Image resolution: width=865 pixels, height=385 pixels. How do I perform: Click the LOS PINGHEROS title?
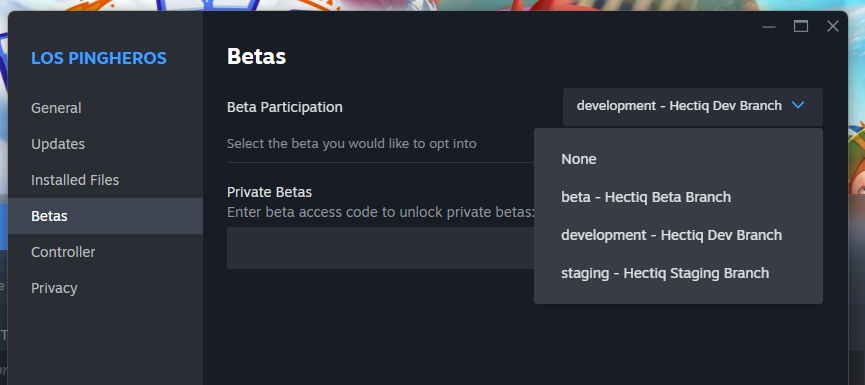click(99, 58)
